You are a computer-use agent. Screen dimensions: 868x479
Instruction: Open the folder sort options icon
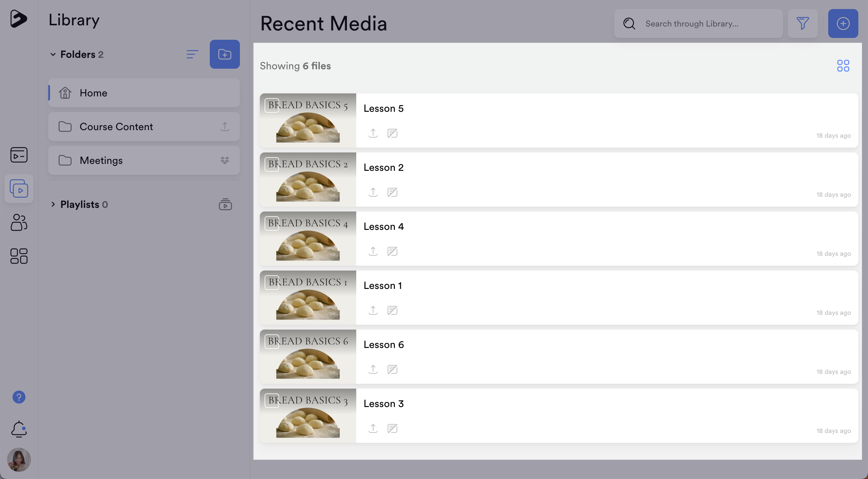click(192, 54)
